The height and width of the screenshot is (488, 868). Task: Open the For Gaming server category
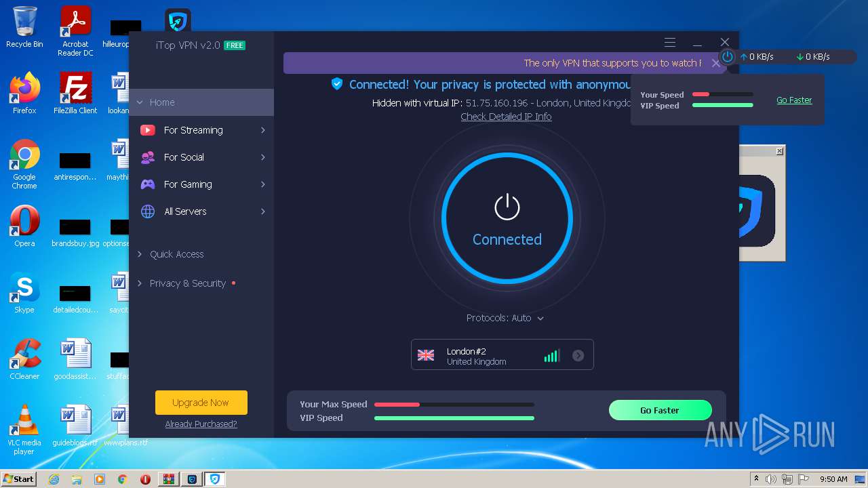click(x=201, y=184)
